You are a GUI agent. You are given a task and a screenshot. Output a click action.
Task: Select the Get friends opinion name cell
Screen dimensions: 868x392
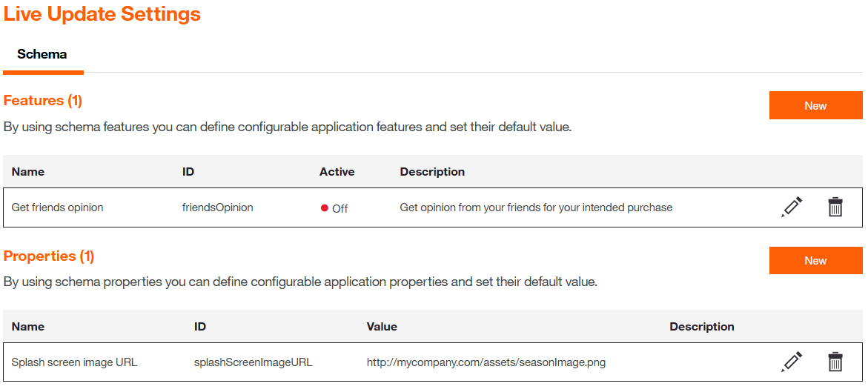[x=58, y=207]
